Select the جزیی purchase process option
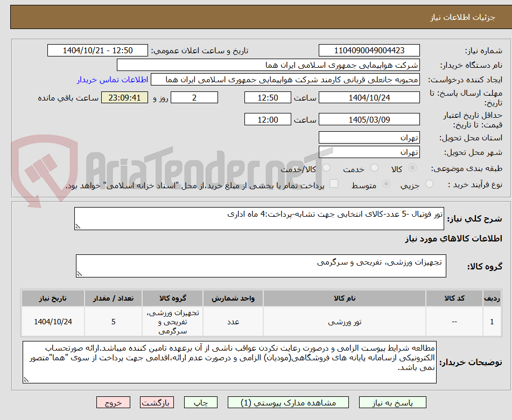 pyautogui.click(x=429, y=184)
